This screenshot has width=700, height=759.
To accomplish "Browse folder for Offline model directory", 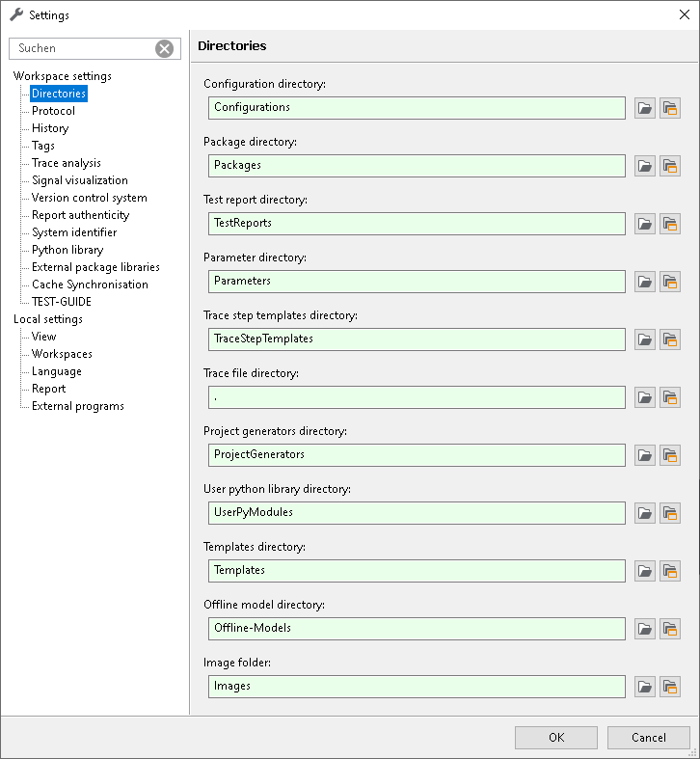I will pyautogui.click(x=645, y=629).
